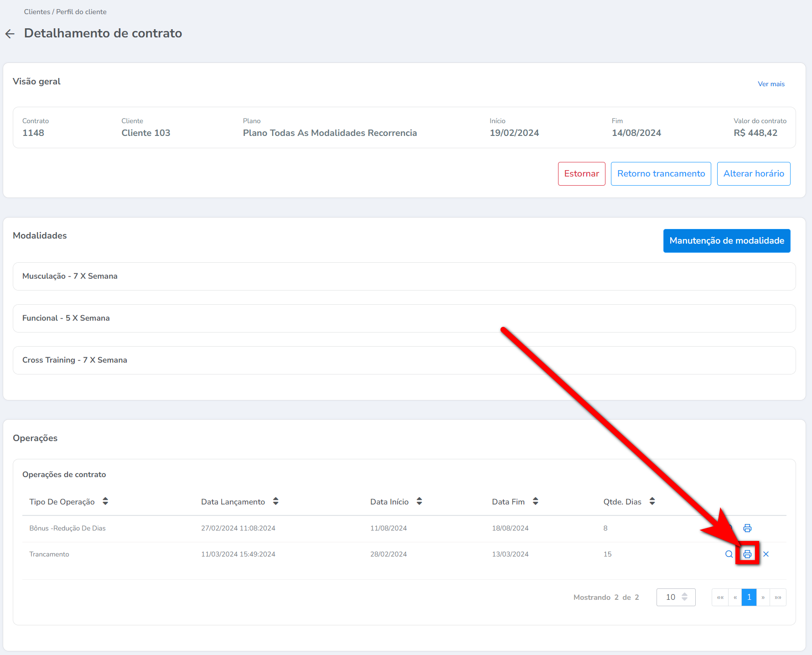Open the rows-per-page selector showing 10
812x655 pixels.
676,597
